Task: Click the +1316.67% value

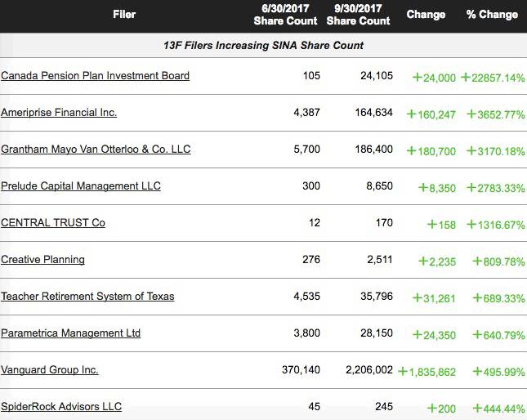Action: coord(496,225)
